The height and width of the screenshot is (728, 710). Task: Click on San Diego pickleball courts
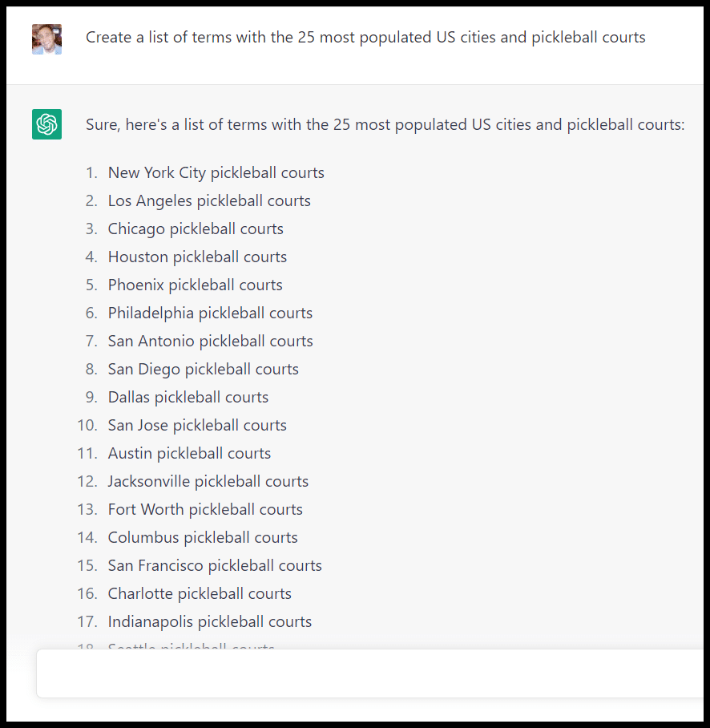203,370
